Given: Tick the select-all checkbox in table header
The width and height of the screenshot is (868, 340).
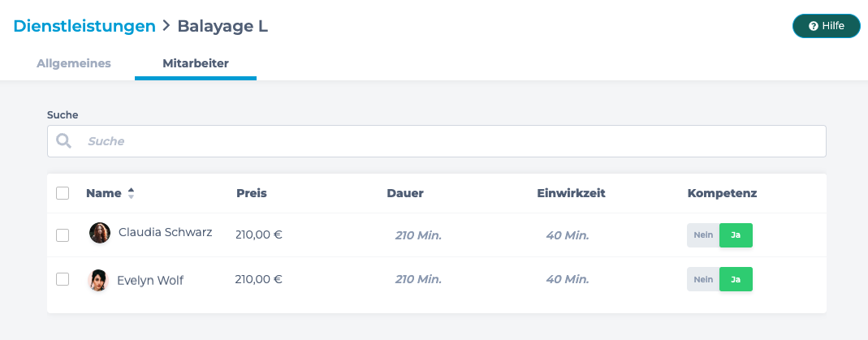Looking at the screenshot, I should pos(63,193).
